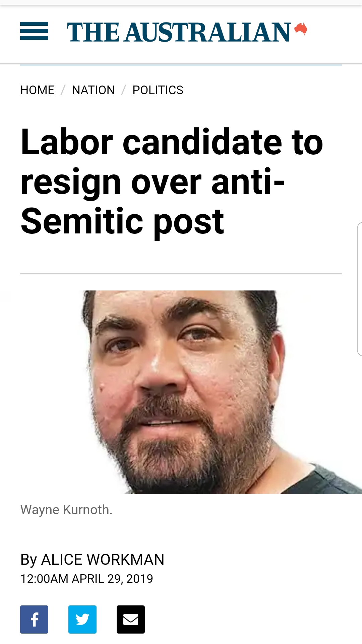The height and width of the screenshot is (644, 362).
Task: Click the light blue bar under header
Action: tap(181, 65)
